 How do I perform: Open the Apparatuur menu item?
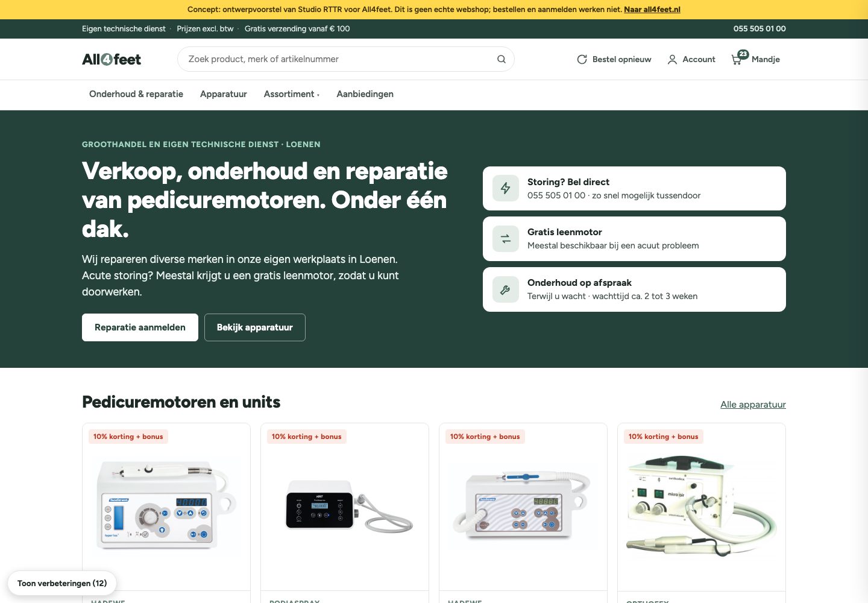224,94
